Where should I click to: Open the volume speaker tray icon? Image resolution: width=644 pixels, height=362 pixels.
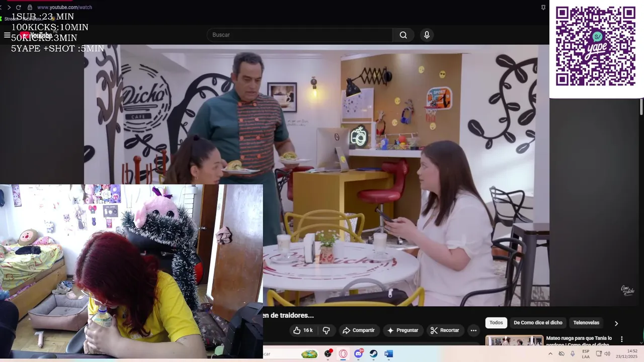[607, 354]
